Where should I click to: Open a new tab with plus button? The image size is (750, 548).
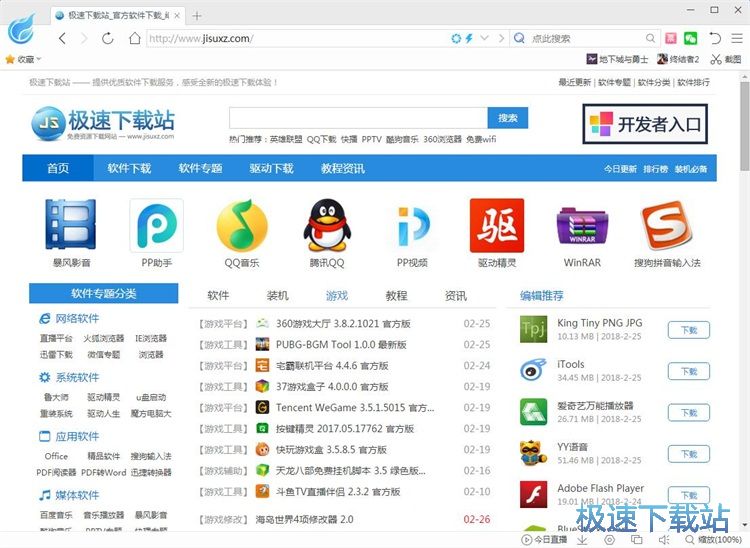pyautogui.click(x=197, y=15)
